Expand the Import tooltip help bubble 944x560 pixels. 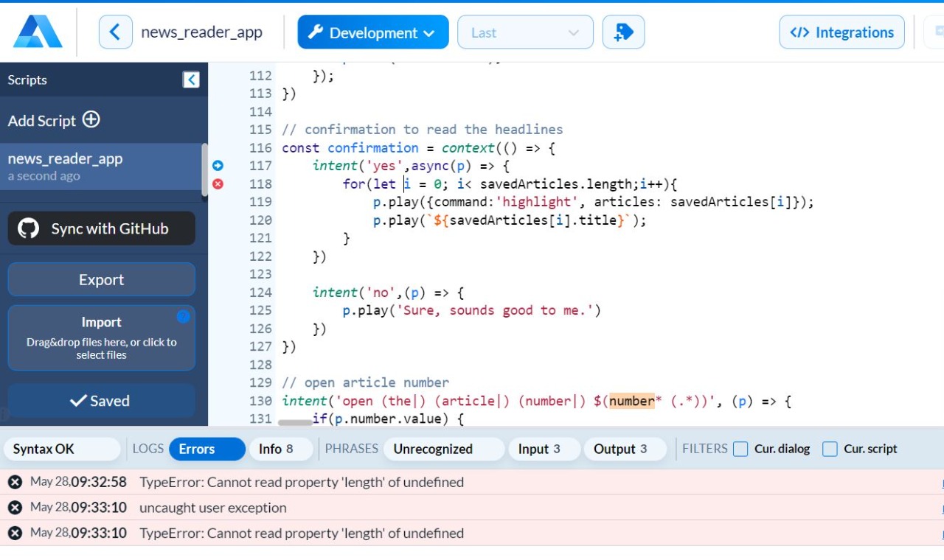tap(183, 317)
